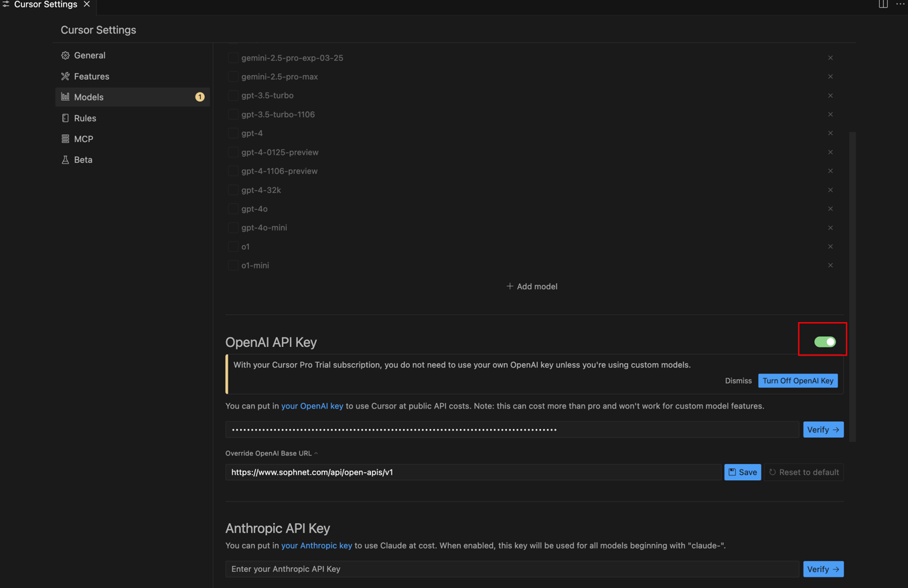Open the Rules settings section
The width and height of the screenshot is (908, 588).
pos(133,118)
